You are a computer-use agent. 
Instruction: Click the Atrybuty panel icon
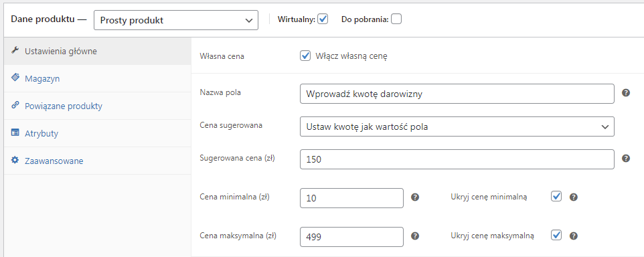pos(15,133)
